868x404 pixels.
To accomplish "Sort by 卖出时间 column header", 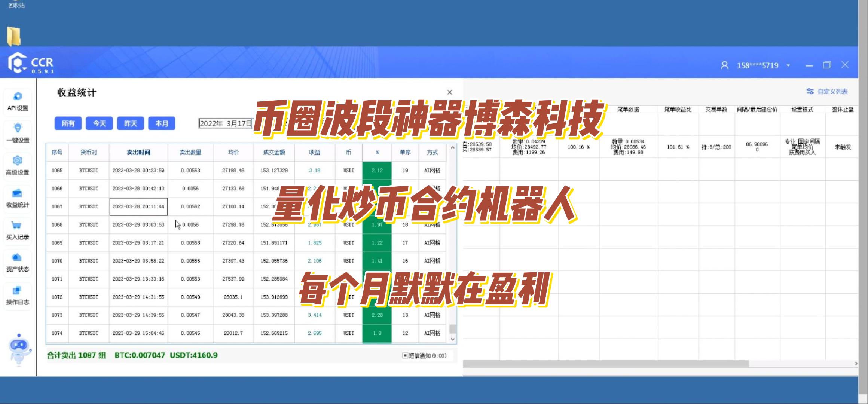I will 138,152.
